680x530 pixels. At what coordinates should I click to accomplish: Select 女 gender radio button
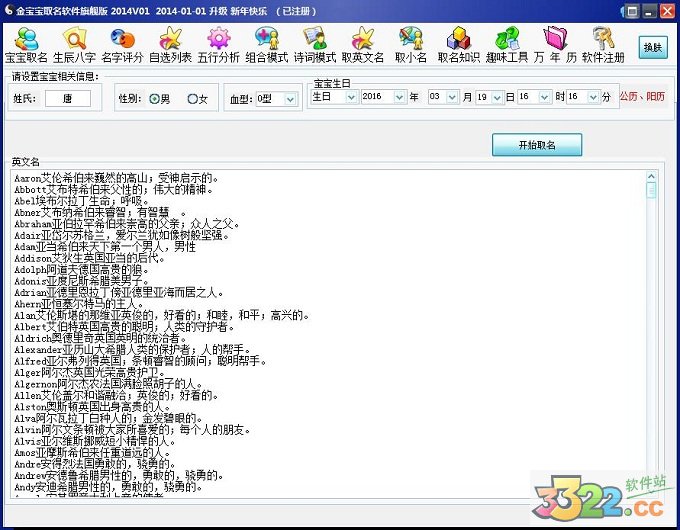(x=197, y=99)
